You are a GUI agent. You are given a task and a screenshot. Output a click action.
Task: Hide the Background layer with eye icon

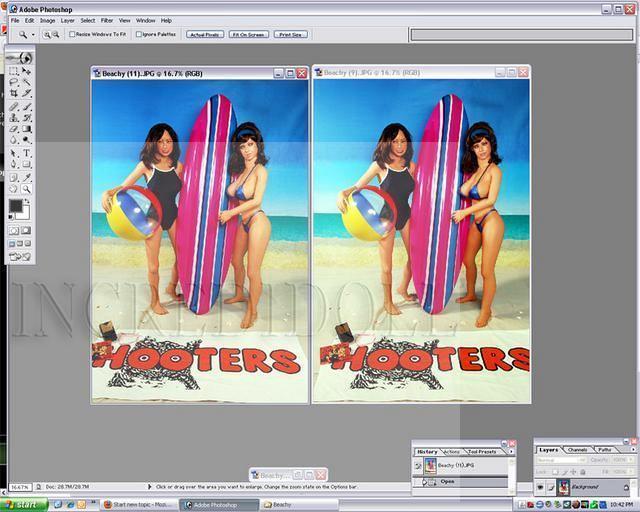pyautogui.click(x=540, y=487)
